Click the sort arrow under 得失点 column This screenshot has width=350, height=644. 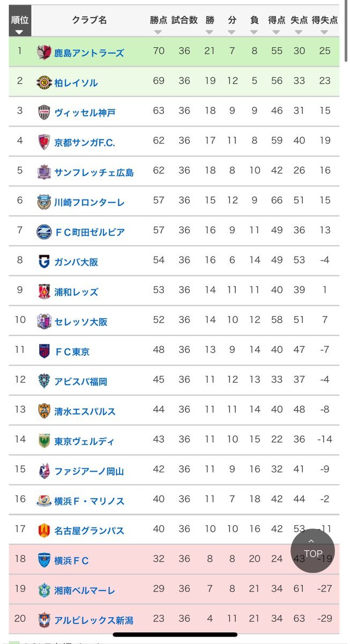pos(323,32)
